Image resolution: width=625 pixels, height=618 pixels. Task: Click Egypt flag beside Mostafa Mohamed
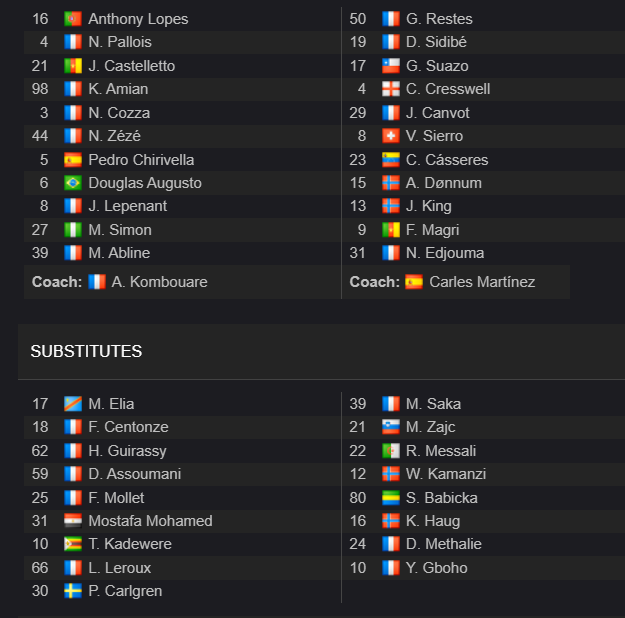(73, 521)
